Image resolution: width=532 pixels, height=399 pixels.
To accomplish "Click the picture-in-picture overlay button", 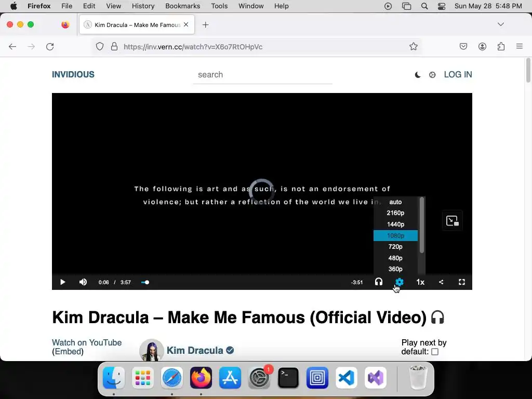I will coord(453,221).
